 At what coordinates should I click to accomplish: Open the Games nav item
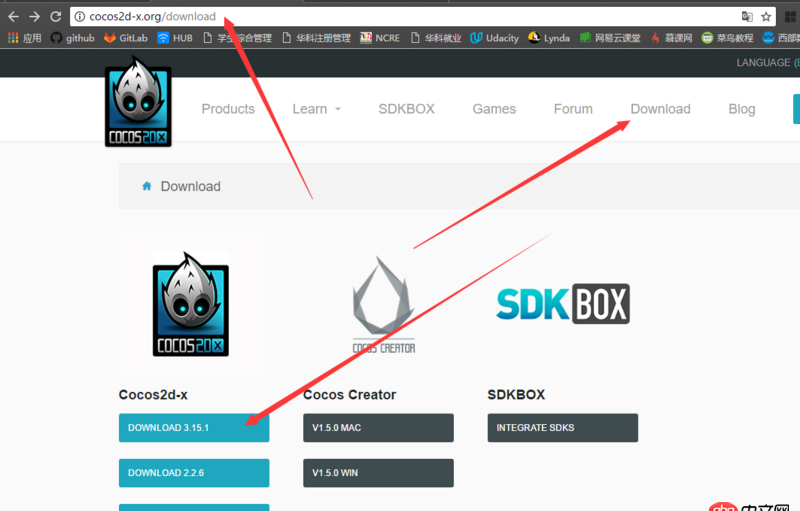494,109
